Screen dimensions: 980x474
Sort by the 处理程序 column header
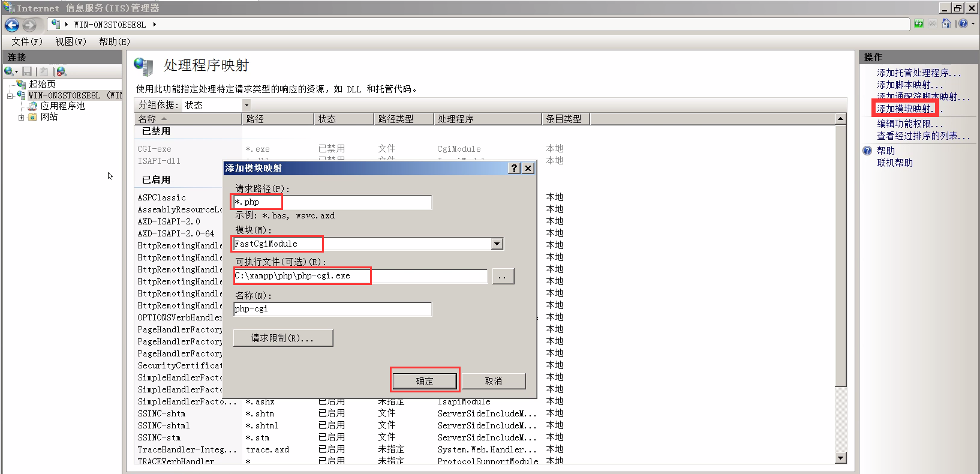[x=488, y=119]
